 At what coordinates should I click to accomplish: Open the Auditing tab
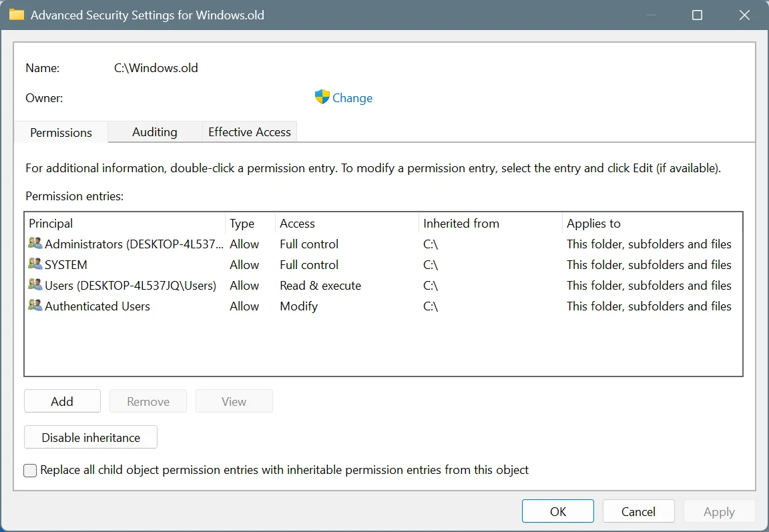pyautogui.click(x=154, y=132)
